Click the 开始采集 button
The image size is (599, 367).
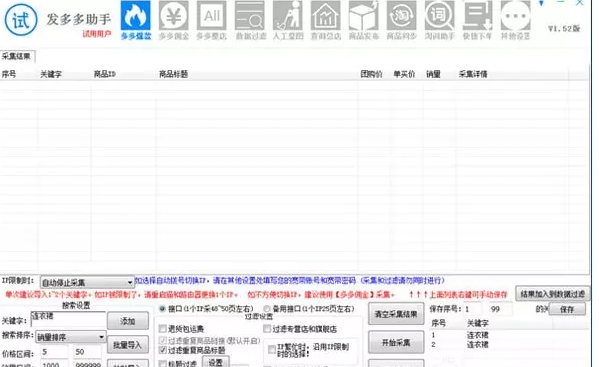click(x=396, y=342)
